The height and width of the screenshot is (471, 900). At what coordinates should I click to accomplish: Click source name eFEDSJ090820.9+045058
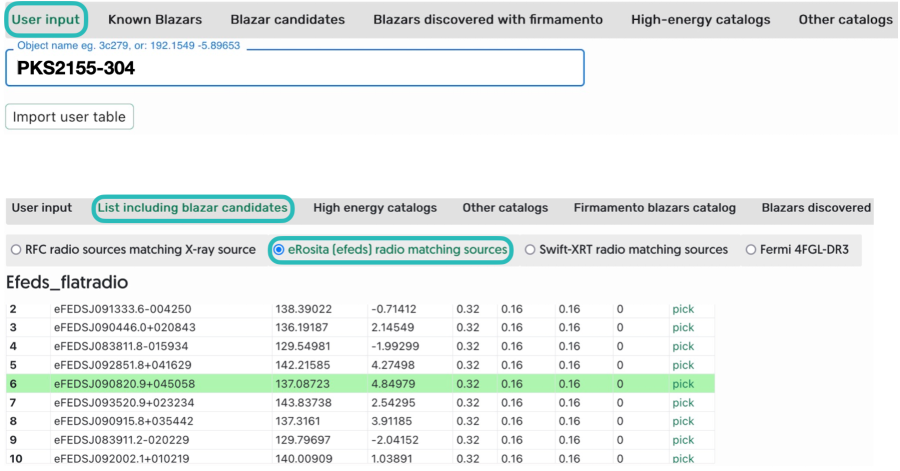[125, 384]
